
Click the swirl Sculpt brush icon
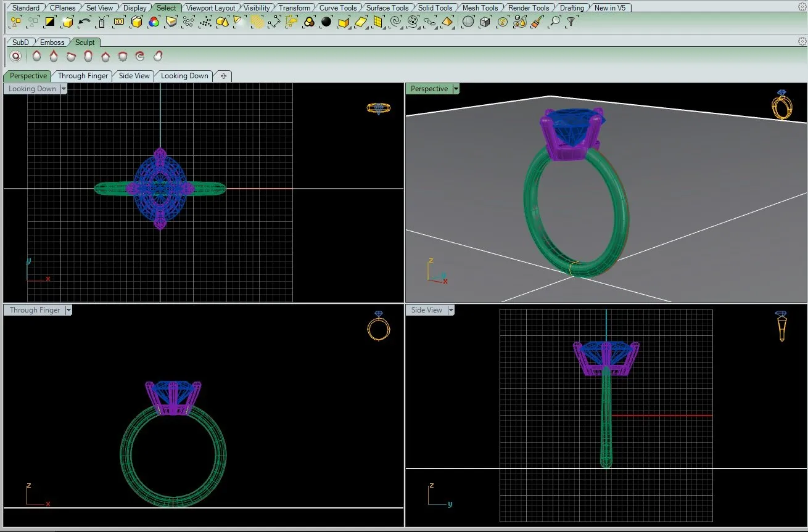click(140, 56)
